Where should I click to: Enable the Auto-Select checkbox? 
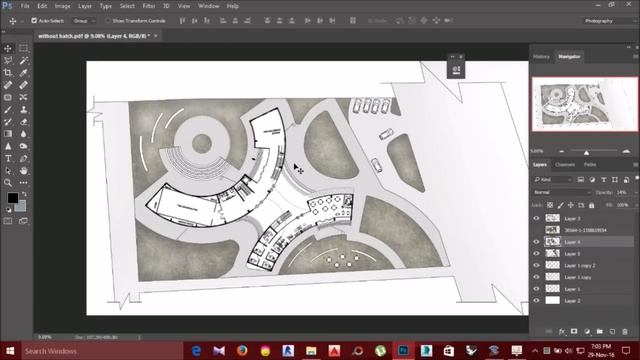click(x=34, y=20)
